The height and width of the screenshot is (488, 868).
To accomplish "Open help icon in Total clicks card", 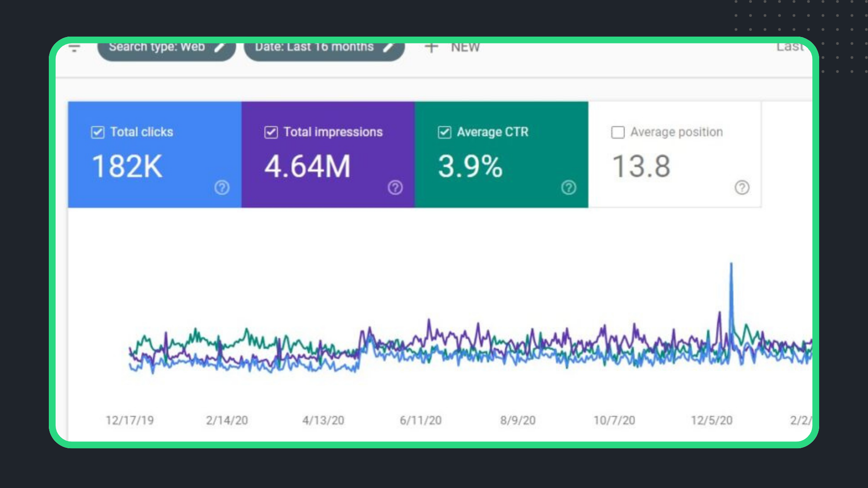I will point(222,187).
